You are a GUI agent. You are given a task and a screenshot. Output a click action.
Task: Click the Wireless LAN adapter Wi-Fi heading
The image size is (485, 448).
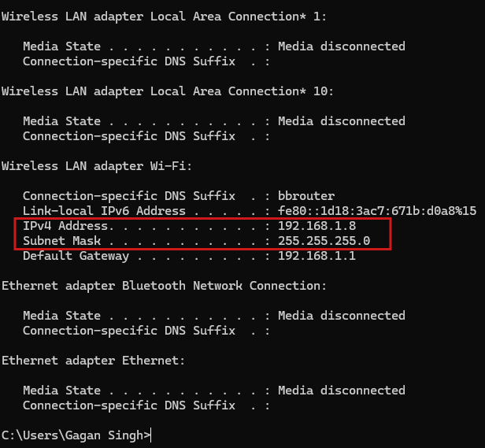tap(97, 166)
